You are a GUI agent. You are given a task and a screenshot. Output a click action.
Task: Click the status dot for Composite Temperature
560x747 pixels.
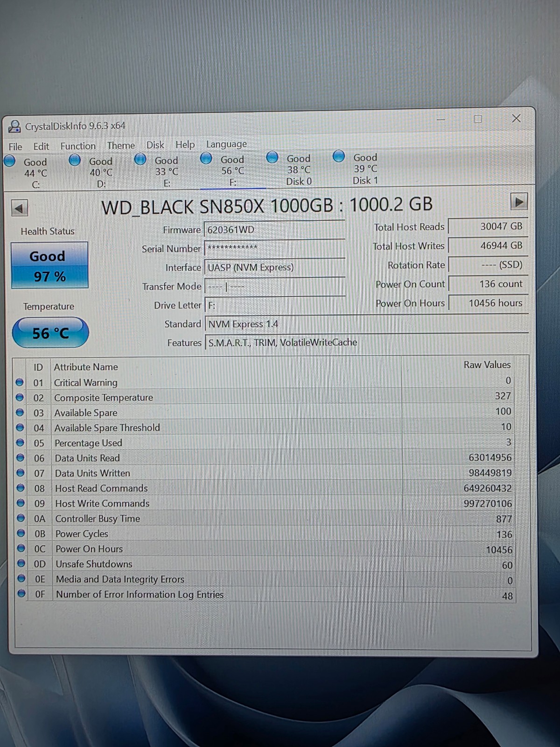point(20,397)
